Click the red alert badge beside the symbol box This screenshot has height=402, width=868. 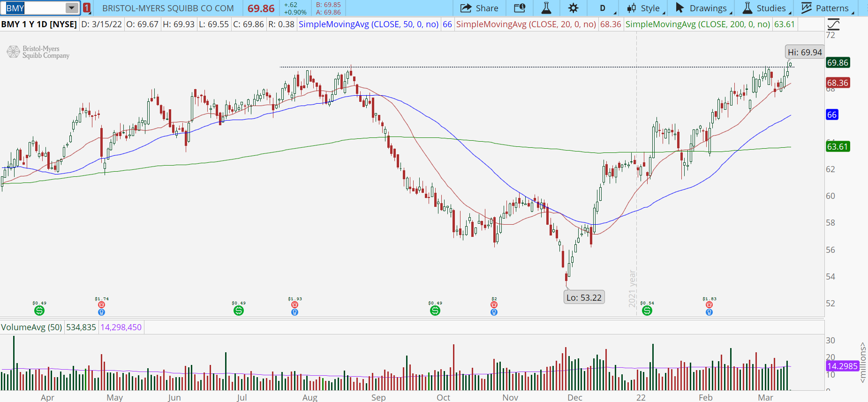click(x=87, y=8)
